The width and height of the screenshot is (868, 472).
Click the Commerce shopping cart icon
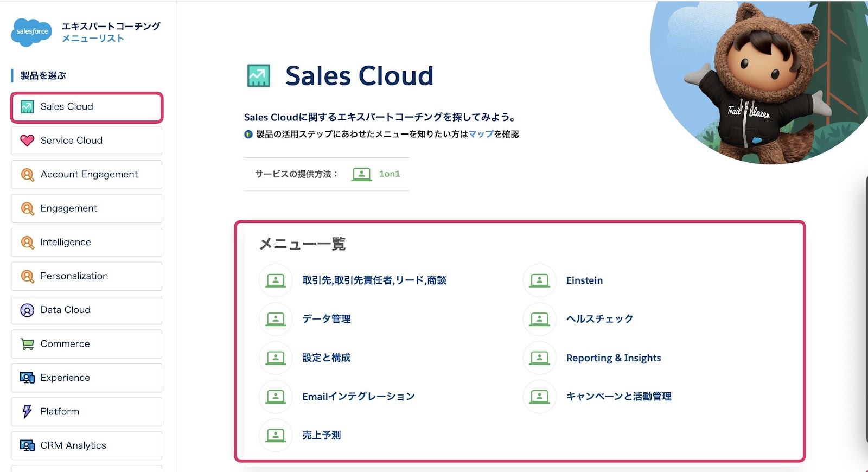[27, 344]
